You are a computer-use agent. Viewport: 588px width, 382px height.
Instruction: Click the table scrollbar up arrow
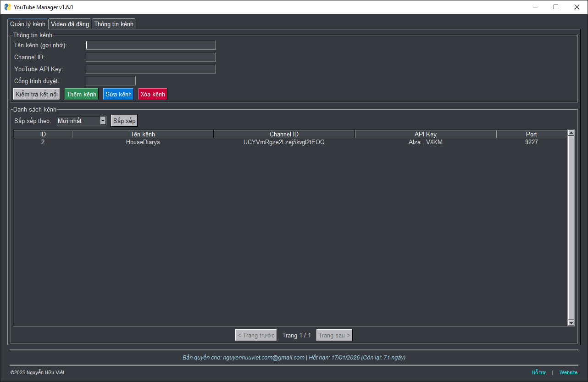point(571,133)
